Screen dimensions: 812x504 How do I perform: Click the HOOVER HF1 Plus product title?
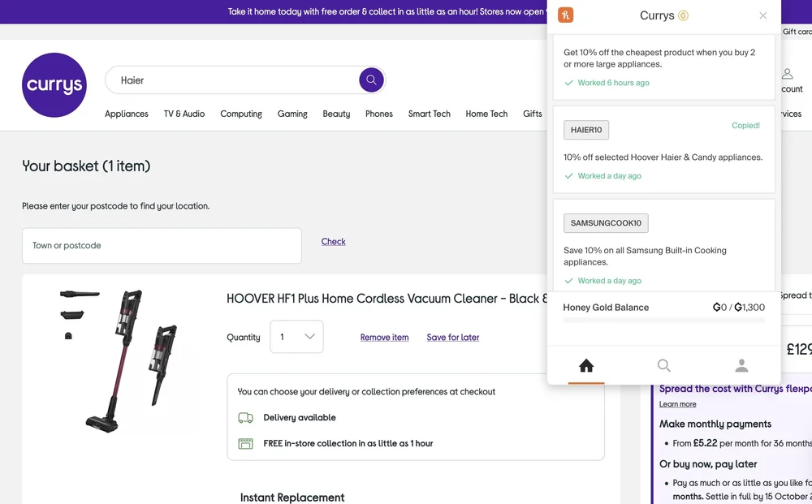click(387, 299)
